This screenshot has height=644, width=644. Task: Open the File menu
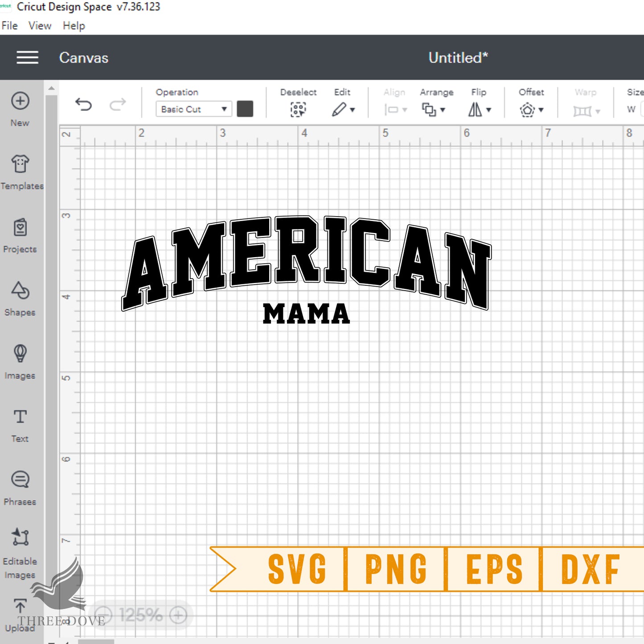(10, 26)
